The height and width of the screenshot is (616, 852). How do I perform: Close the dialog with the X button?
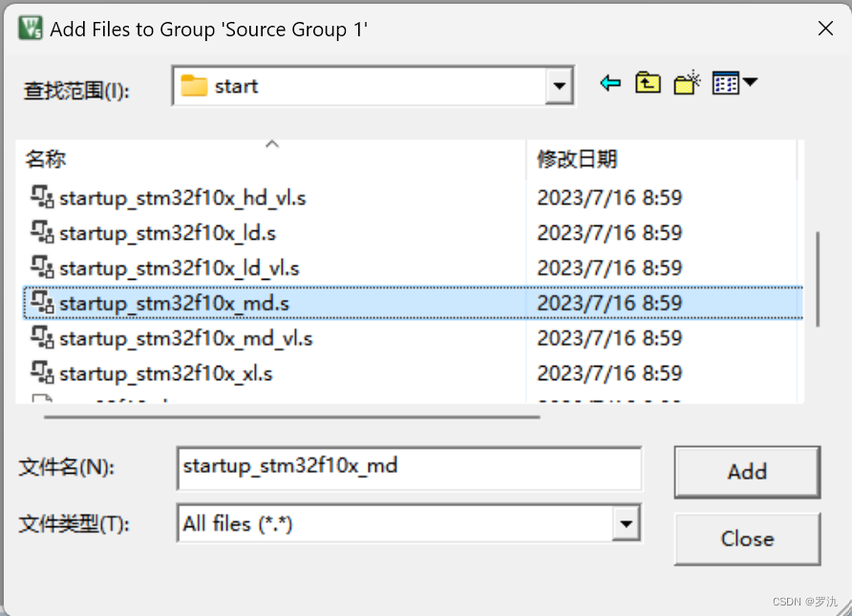(x=825, y=29)
